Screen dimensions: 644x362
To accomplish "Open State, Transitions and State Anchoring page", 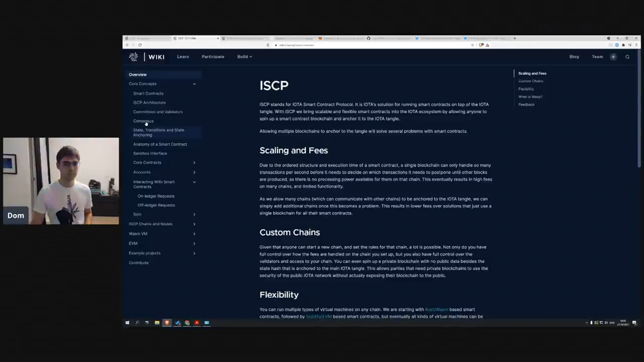I will click(x=159, y=132).
